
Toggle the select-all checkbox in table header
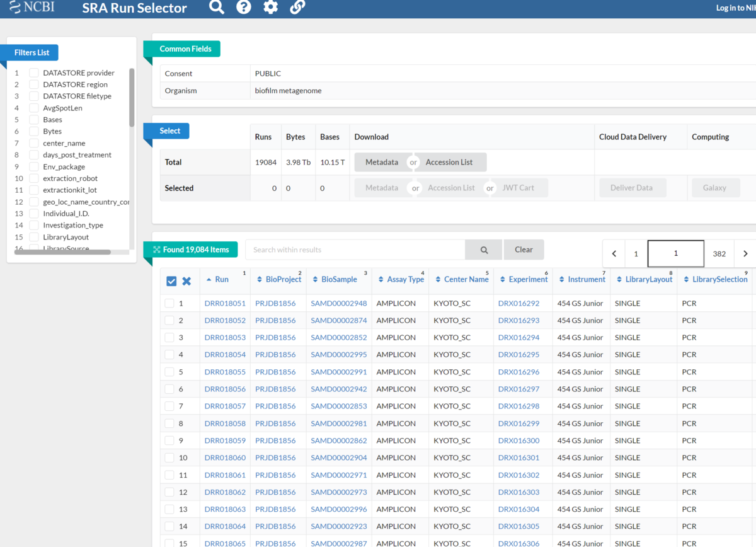[171, 281]
